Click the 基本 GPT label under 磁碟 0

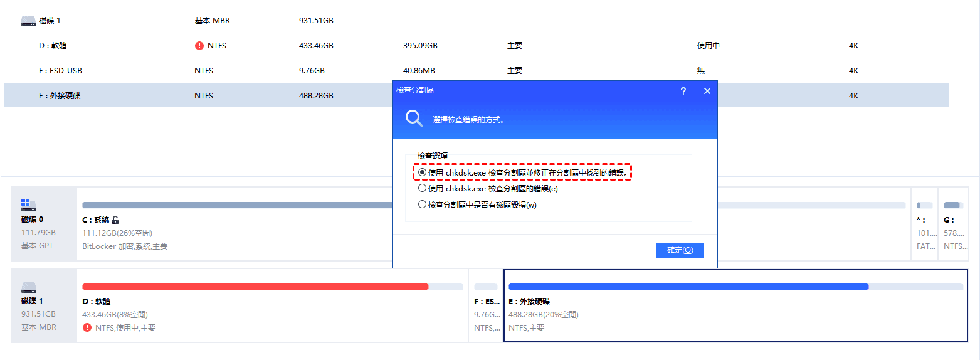(38, 246)
